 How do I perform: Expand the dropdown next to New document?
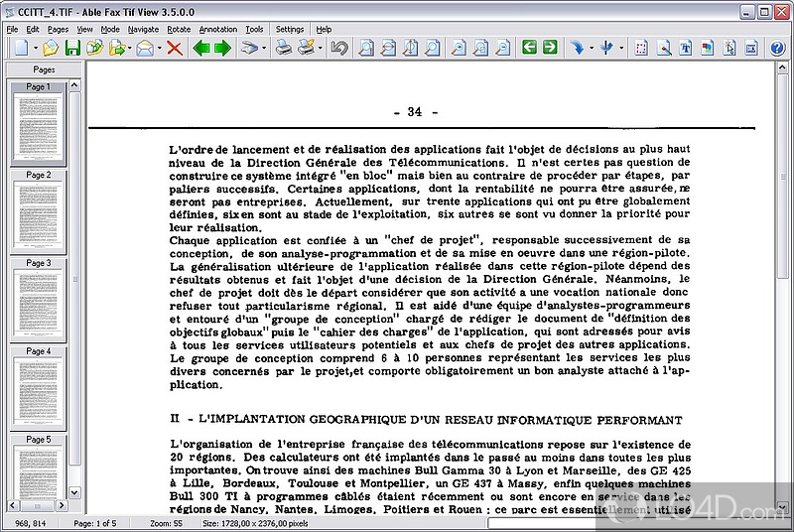point(36,49)
